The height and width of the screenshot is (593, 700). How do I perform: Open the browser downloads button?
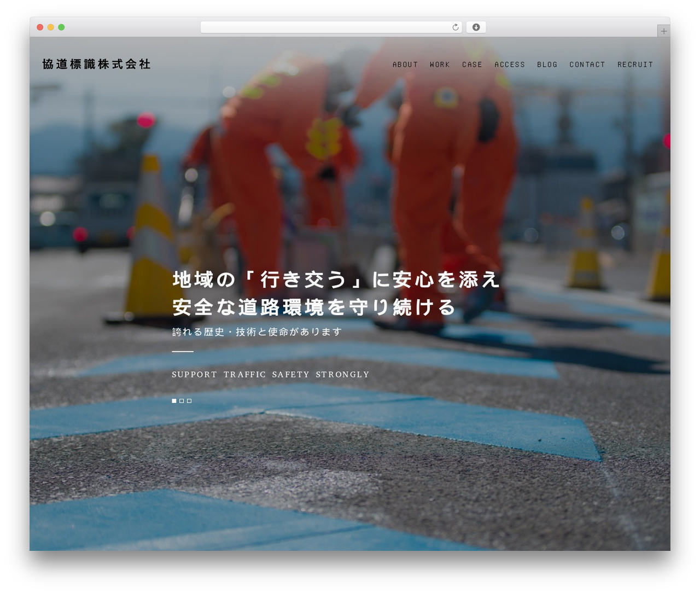(476, 27)
